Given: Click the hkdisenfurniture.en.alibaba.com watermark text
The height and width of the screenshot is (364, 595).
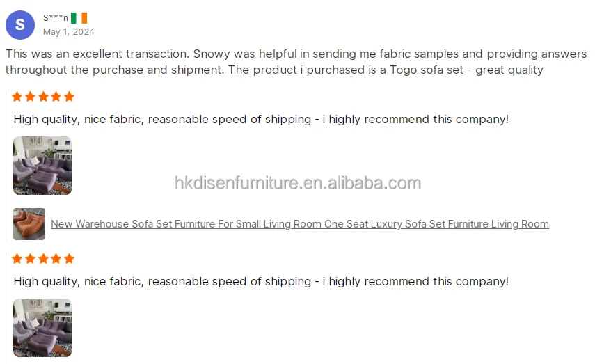Looking at the screenshot, I should tap(298, 183).
